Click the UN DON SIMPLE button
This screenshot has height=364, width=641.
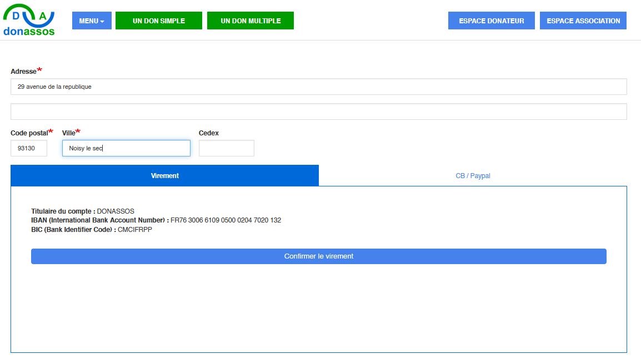coord(158,21)
